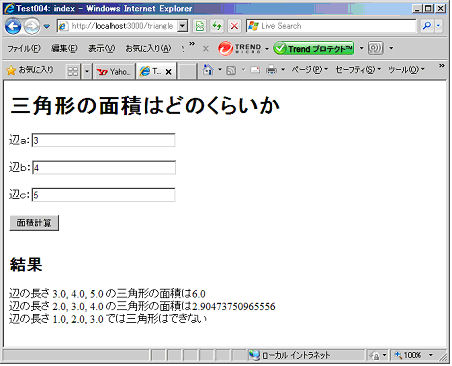This screenshot has height=366, width=452.
Task: Click the Trend プロテクト button
Action: [314, 49]
